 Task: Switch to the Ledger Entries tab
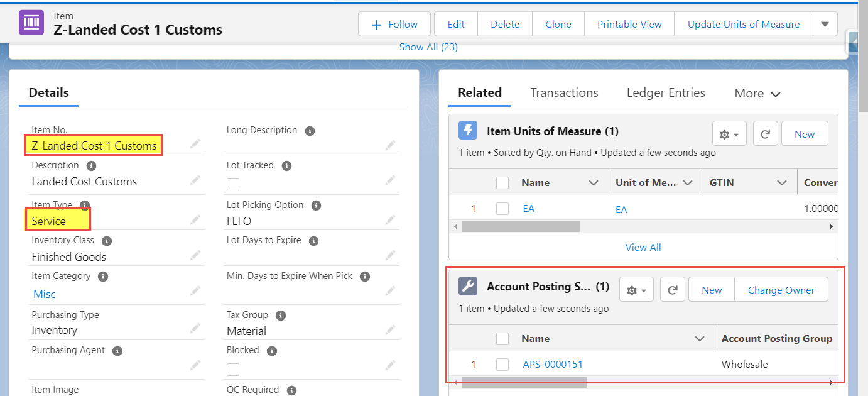(666, 92)
